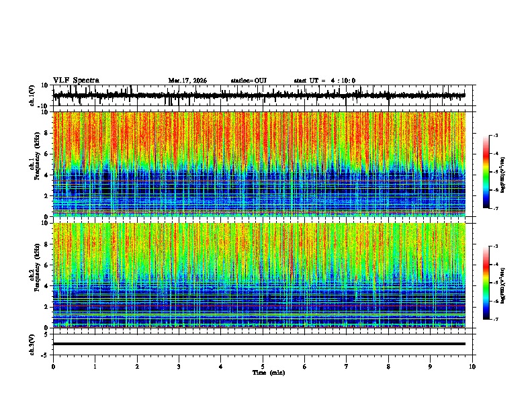The width and height of the screenshot is (532, 411).
Task: Click the time axis tick label "7"
Action: (x=347, y=367)
